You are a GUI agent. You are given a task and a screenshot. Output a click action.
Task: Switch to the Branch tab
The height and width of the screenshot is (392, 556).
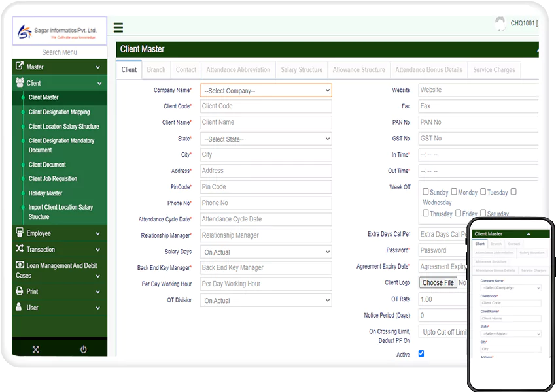click(x=156, y=70)
